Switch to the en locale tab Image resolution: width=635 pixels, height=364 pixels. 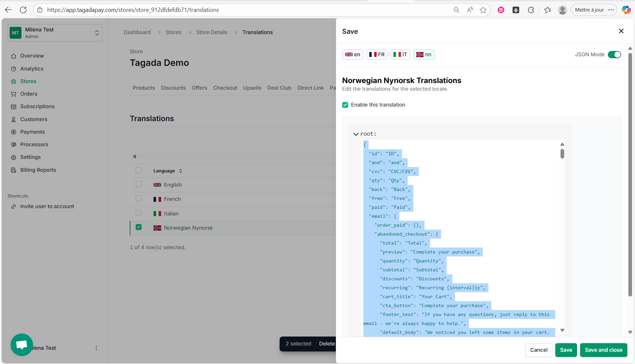pyautogui.click(x=353, y=55)
